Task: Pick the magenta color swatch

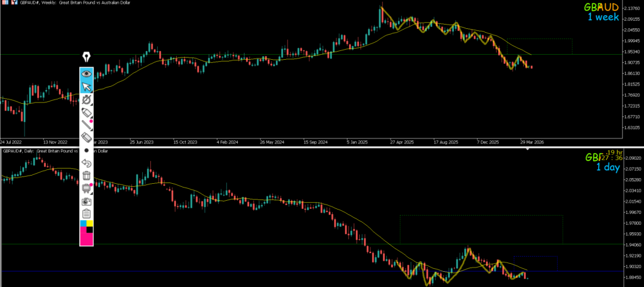Action: (x=83, y=236)
